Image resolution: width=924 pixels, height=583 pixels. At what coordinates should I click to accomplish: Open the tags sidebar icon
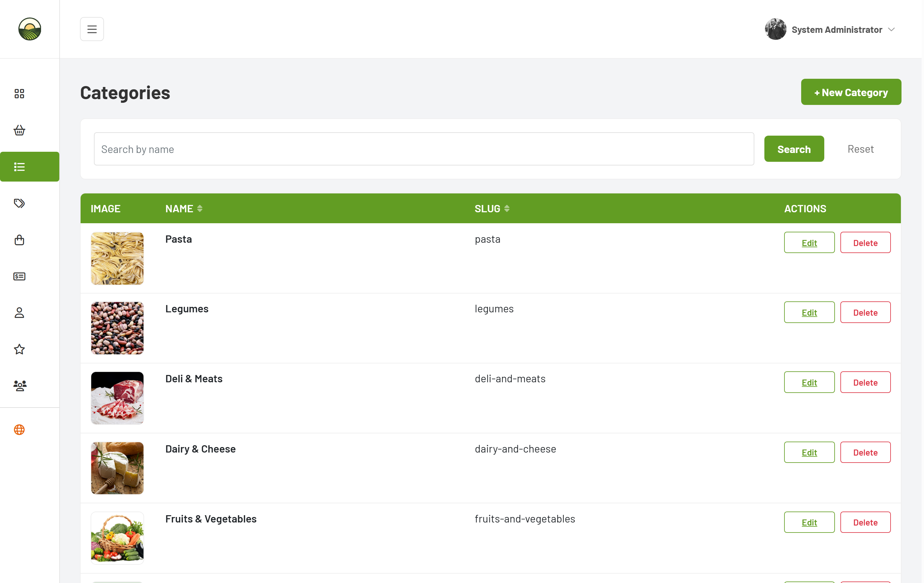point(19,203)
